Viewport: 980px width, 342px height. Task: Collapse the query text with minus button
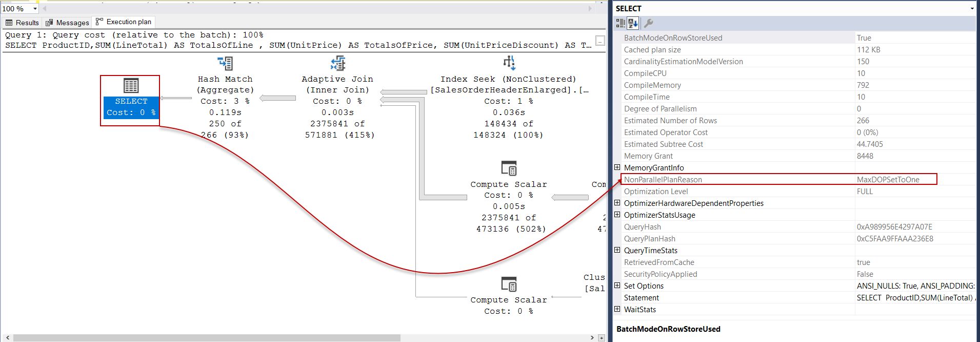[x=600, y=41]
